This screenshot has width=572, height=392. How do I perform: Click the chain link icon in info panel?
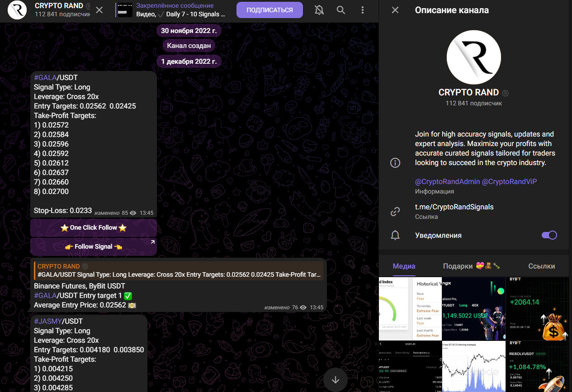tap(395, 211)
